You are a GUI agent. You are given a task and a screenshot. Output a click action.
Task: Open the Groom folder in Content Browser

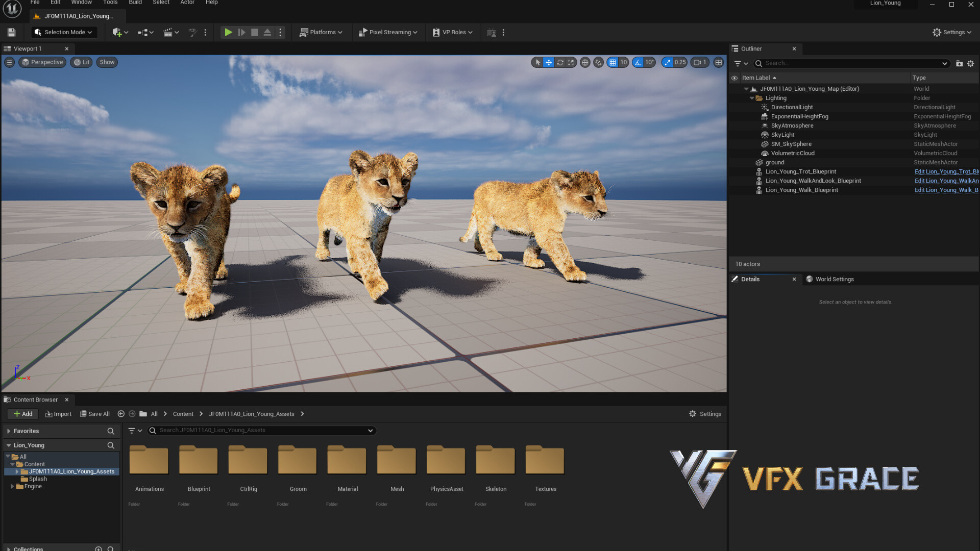point(297,460)
